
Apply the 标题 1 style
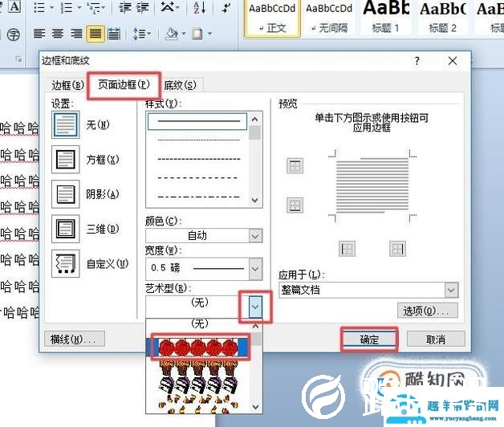tap(386, 18)
